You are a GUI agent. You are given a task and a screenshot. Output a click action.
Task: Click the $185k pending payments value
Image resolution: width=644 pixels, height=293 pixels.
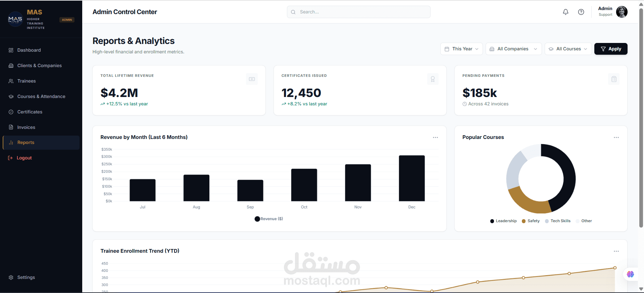point(480,93)
